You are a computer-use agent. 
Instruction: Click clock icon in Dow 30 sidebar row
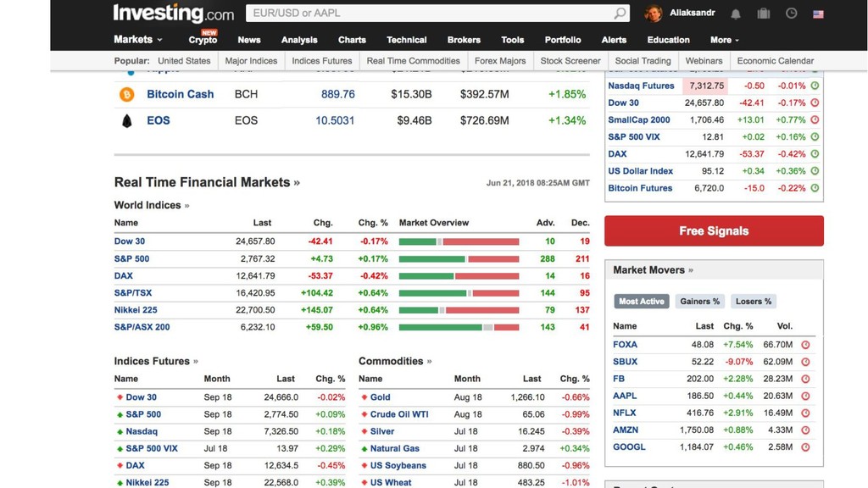tap(815, 103)
